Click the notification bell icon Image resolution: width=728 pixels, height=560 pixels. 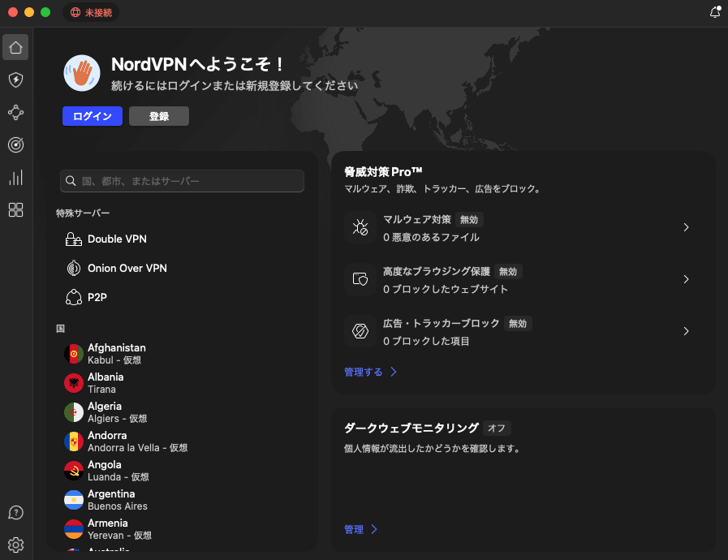pyautogui.click(x=715, y=12)
